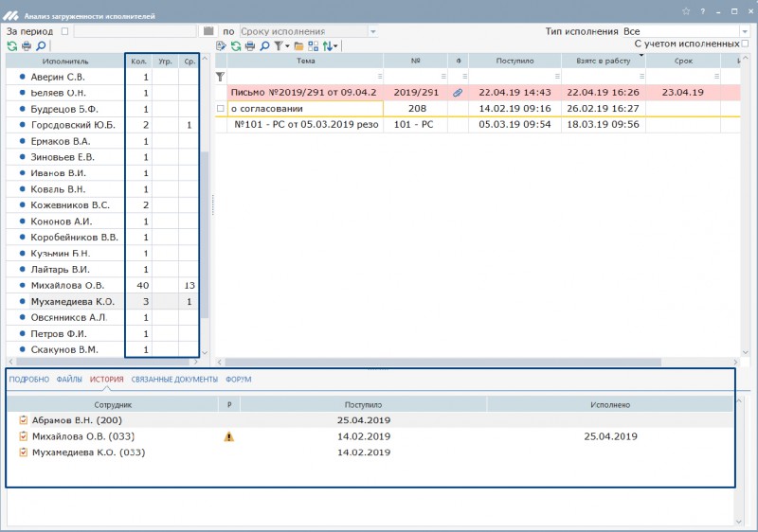This screenshot has height=532, width=758.
Task: Sort tasks by Срок column header
Action: pyautogui.click(x=683, y=61)
